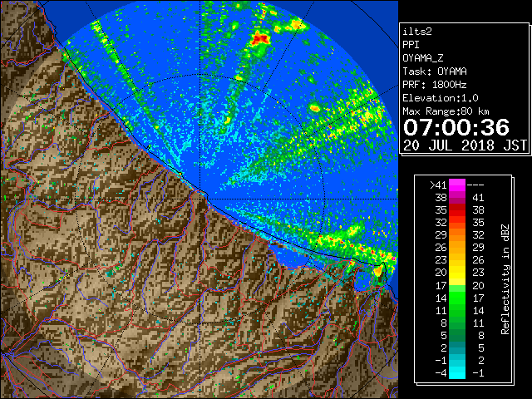Pick the dark magenta 38–41 dBZ swatch
Screen dimensions: 532x399
tap(457, 198)
